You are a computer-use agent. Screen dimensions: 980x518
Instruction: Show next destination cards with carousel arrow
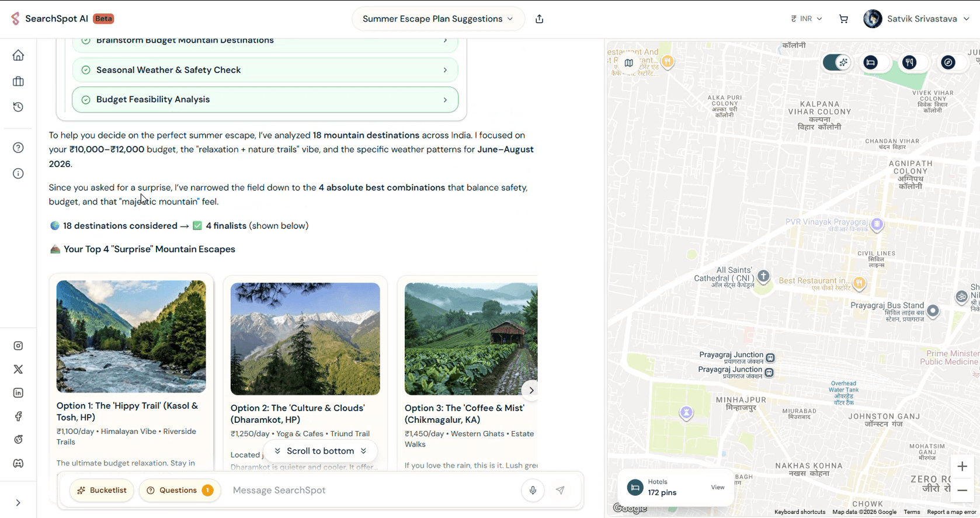coord(530,390)
